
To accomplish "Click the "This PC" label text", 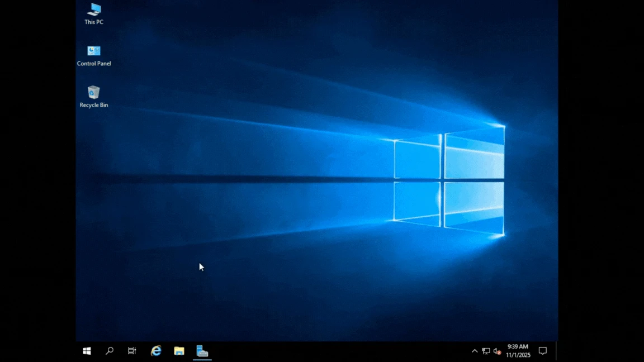I will point(94,22).
